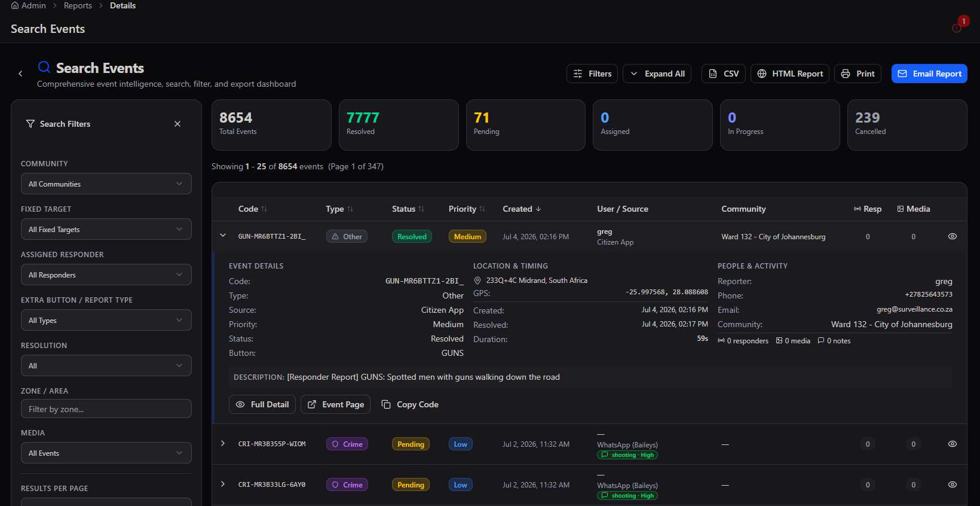The height and width of the screenshot is (506, 980).
Task: Click Crime badge on CRI-MR3B355P-WIOM row
Action: click(x=347, y=444)
